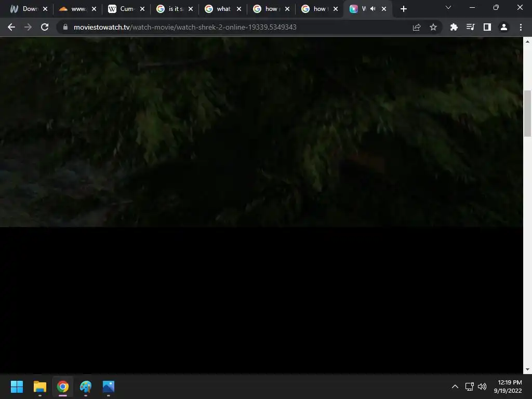Close the active movie tab
Viewport: 532px width, 399px height.
[x=384, y=9]
